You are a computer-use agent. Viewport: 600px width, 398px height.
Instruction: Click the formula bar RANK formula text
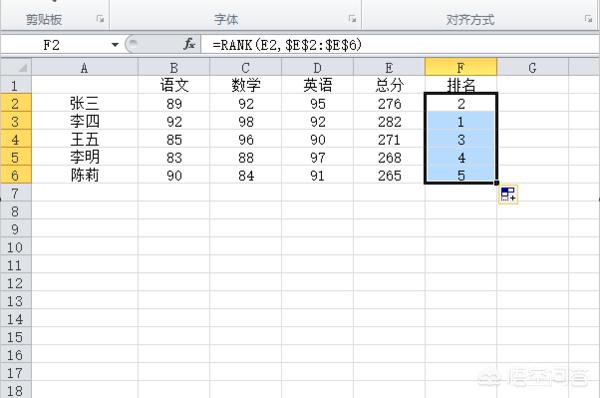[x=287, y=45]
